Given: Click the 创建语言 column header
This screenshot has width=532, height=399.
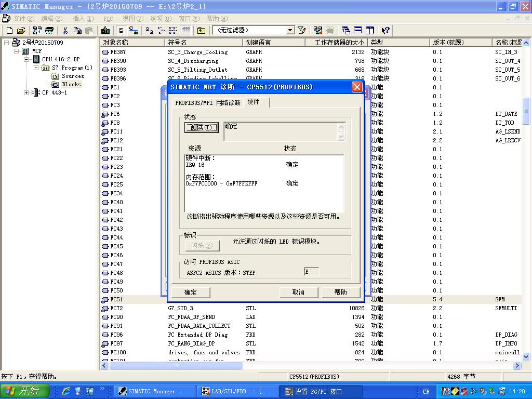Looking at the screenshot, I should (274, 43).
